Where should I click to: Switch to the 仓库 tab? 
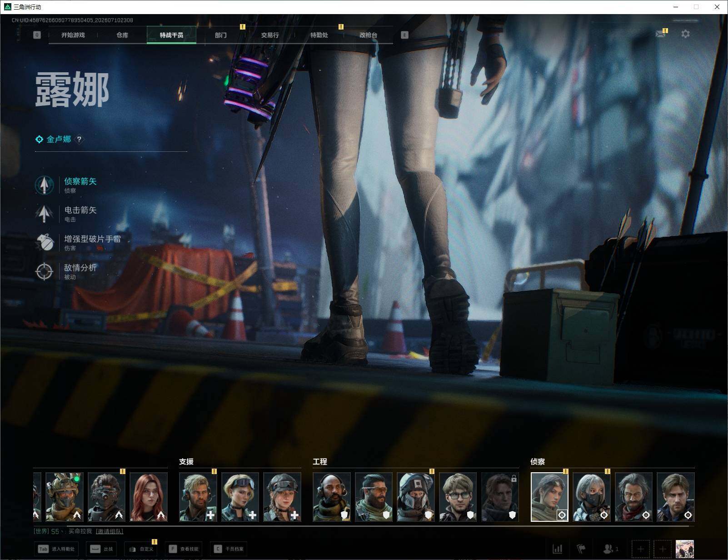(122, 35)
